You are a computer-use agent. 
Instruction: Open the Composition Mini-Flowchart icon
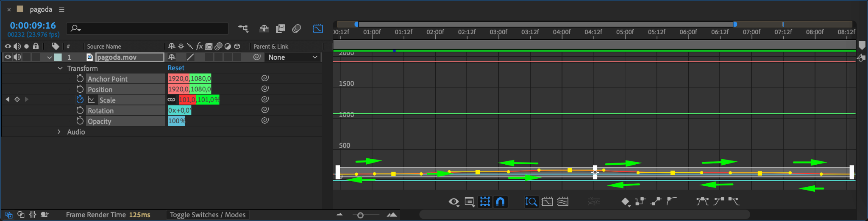[243, 28]
